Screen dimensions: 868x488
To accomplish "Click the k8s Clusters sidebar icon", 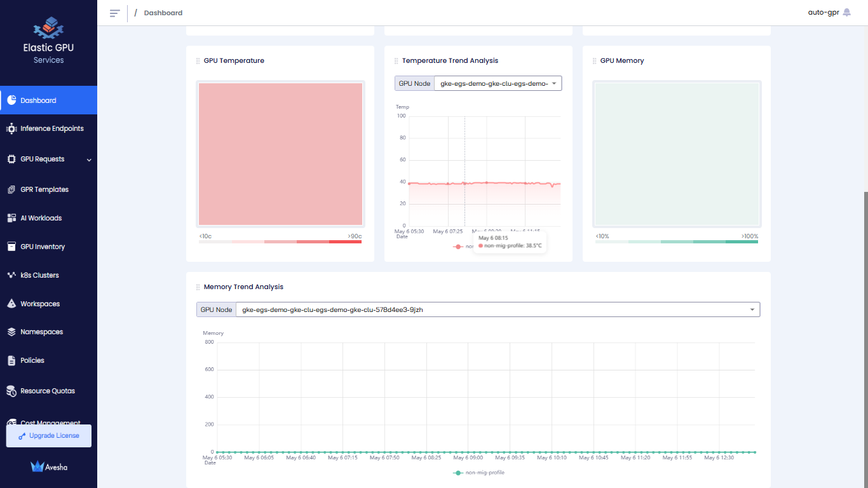I will point(11,276).
